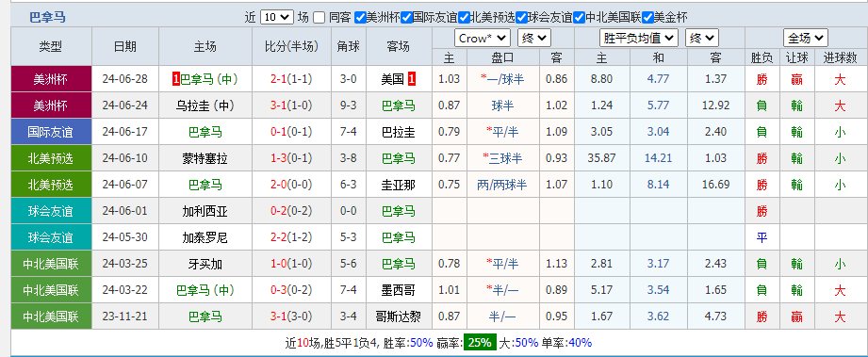Click the 中北美国联 label in the 23-11-21 row
The width and height of the screenshot is (868, 357).
(50, 316)
